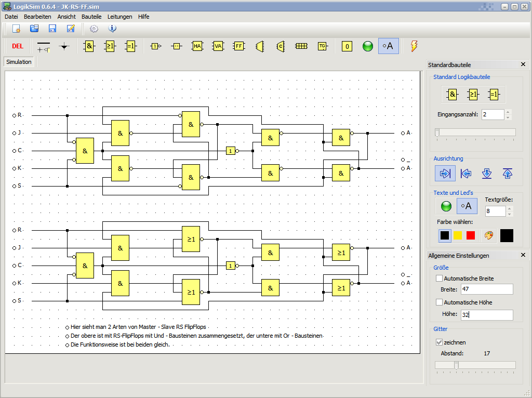
Task: Set orientation to down arrow
Action: (x=486, y=174)
